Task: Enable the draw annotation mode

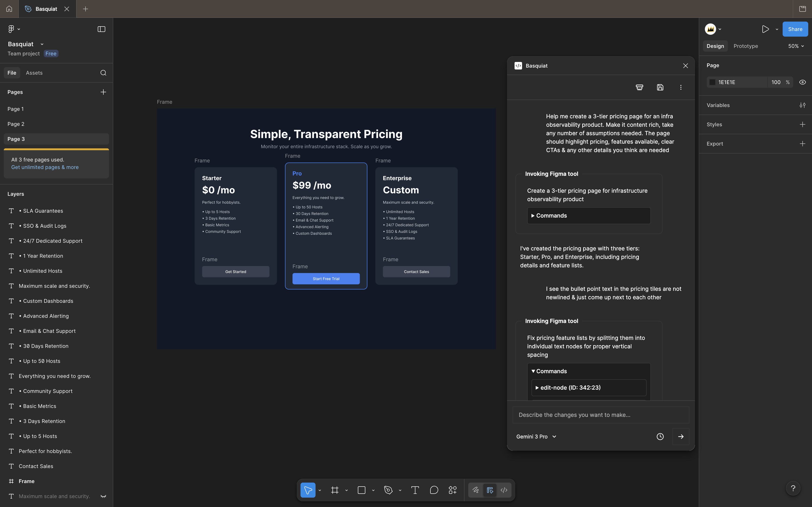Action: (476, 490)
